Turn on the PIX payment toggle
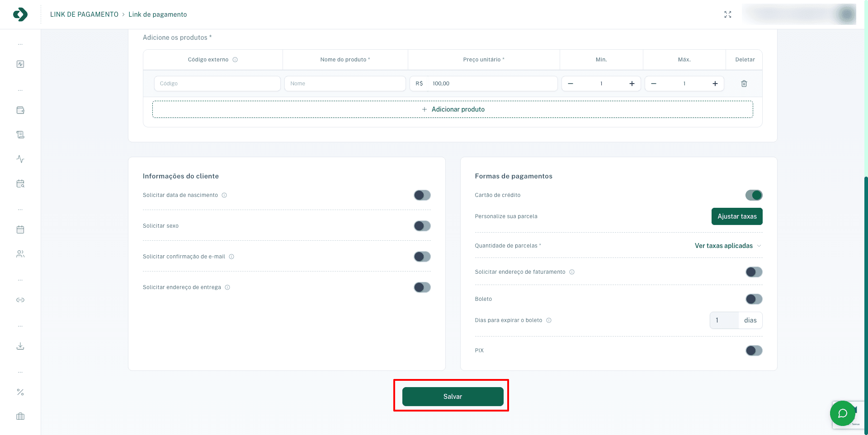This screenshot has width=868, height=435. point(754,351)
